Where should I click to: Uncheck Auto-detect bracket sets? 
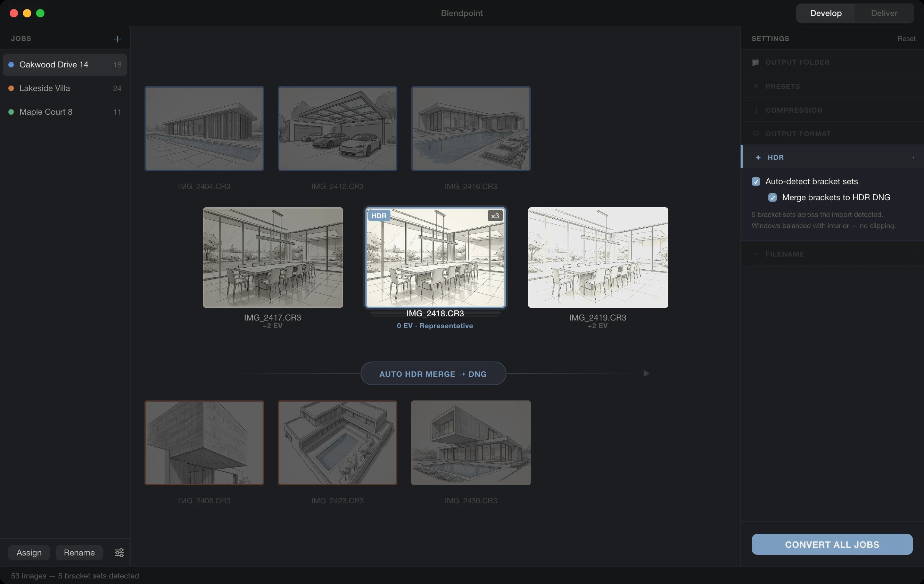pyautogui.click(x=756, y=181)
